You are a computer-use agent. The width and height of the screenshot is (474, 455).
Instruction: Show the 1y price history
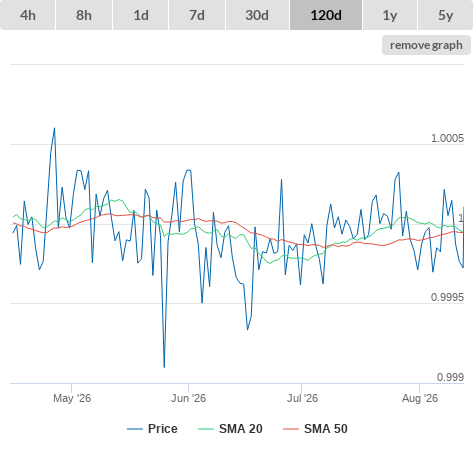[390, 15]
